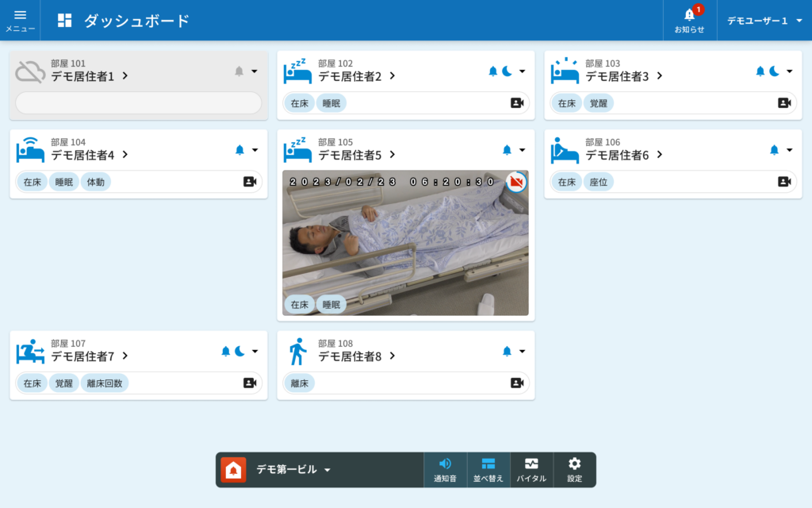Click the camera icon for room 102

[517, 103]
